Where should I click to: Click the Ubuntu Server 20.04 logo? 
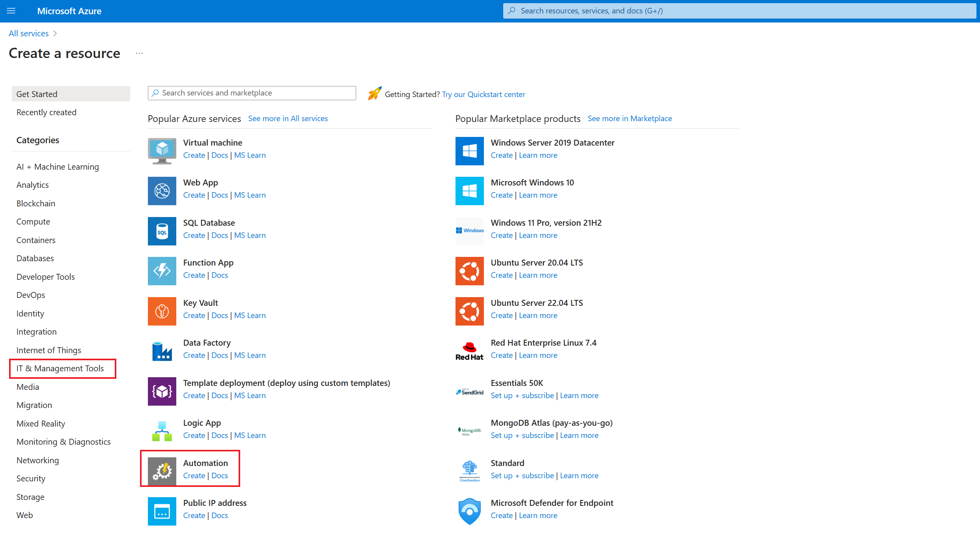[x=469, y=271]
